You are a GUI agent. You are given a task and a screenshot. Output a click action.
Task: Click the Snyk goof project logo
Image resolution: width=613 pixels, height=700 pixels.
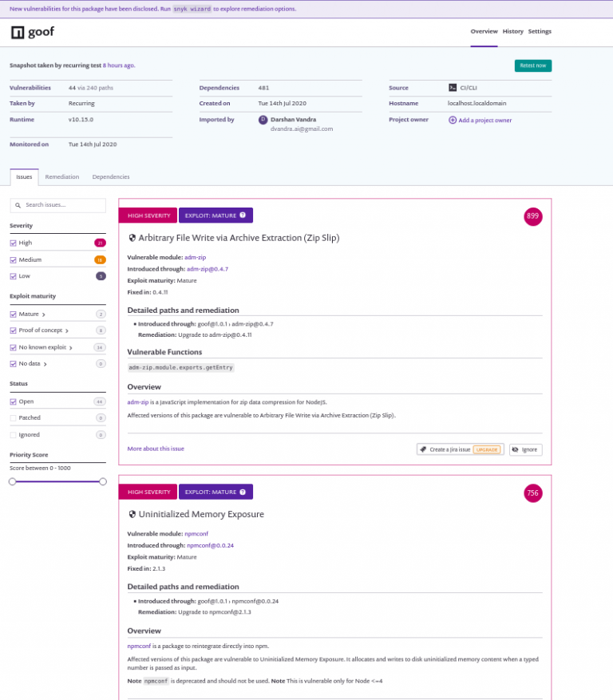[18, 32]
